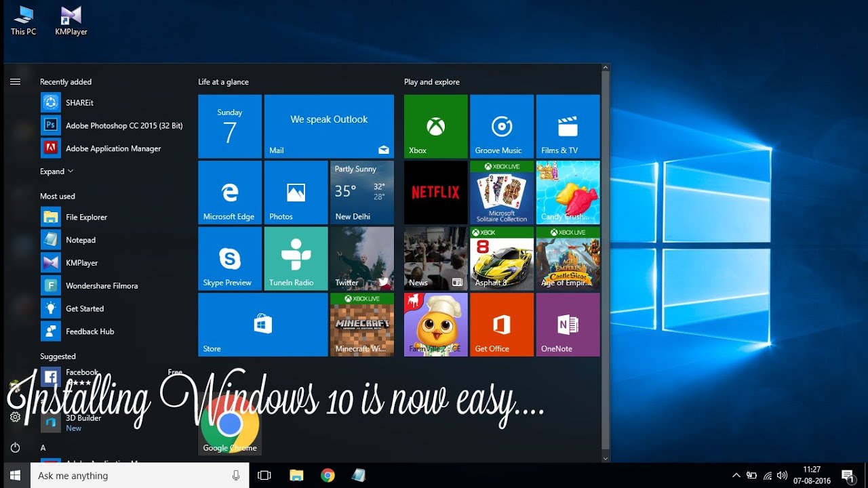
Task: Open Adobe Photoshop CC 2015 (32 Bit)
Action: 112,125
